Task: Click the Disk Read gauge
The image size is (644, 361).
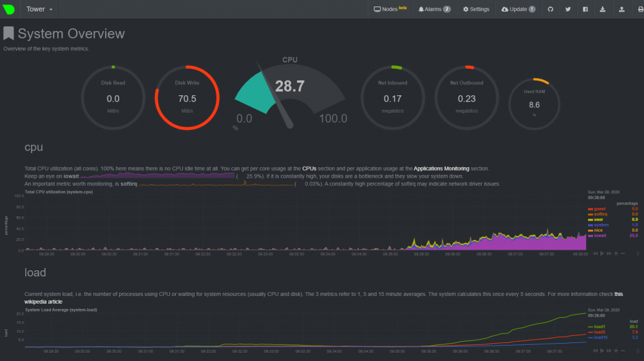Action: (113, 98)
